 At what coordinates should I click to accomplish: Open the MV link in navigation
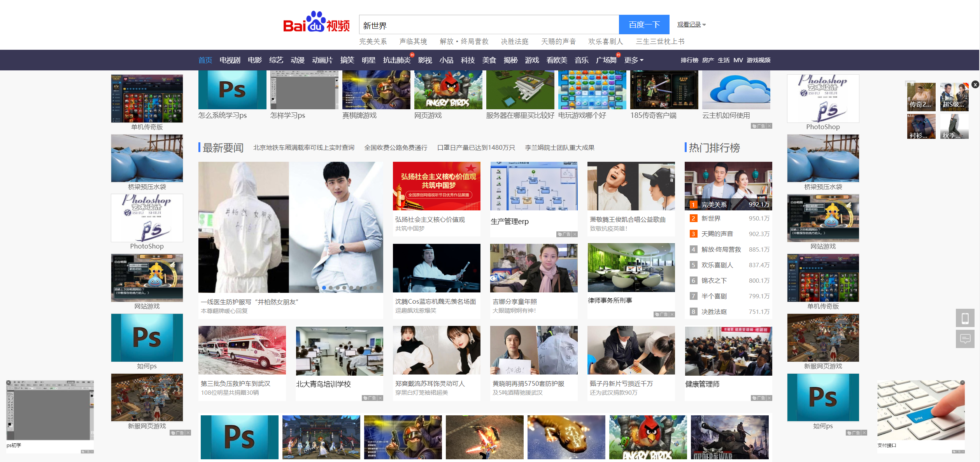[738, 60]
